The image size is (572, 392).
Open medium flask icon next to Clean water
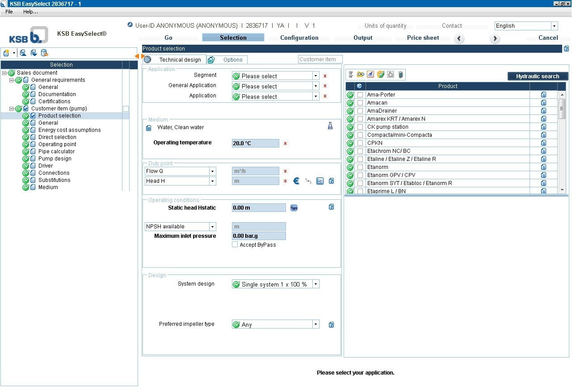click(330, 126)
